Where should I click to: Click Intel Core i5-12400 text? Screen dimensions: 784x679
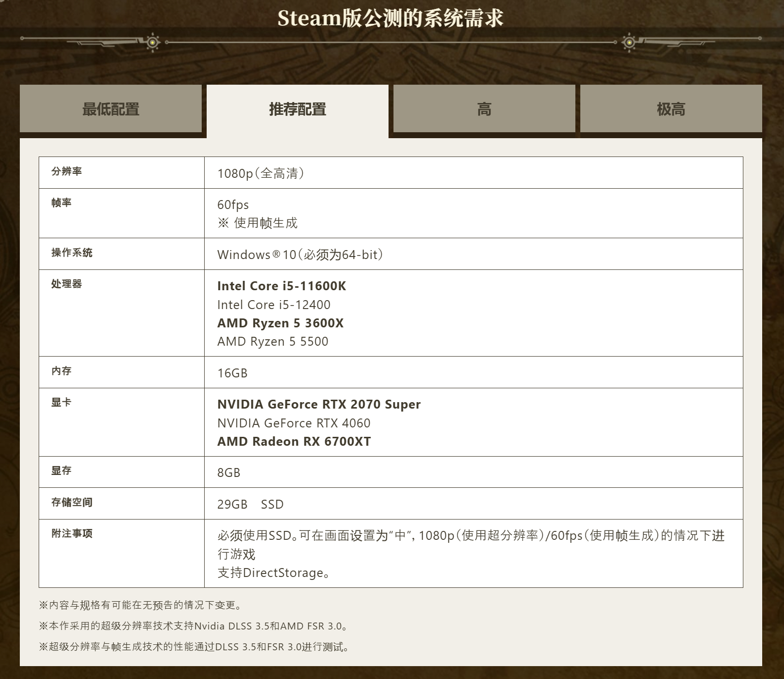click(274, 305)
